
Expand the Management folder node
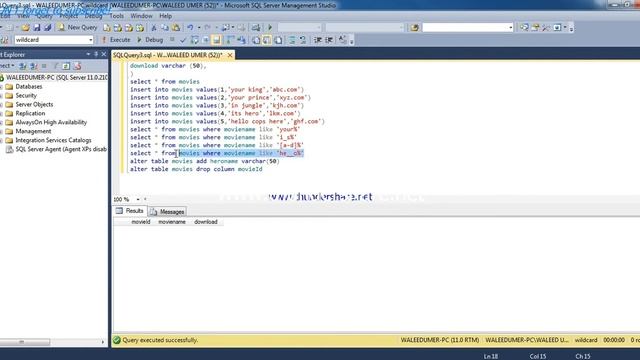[x=1, y=131]
